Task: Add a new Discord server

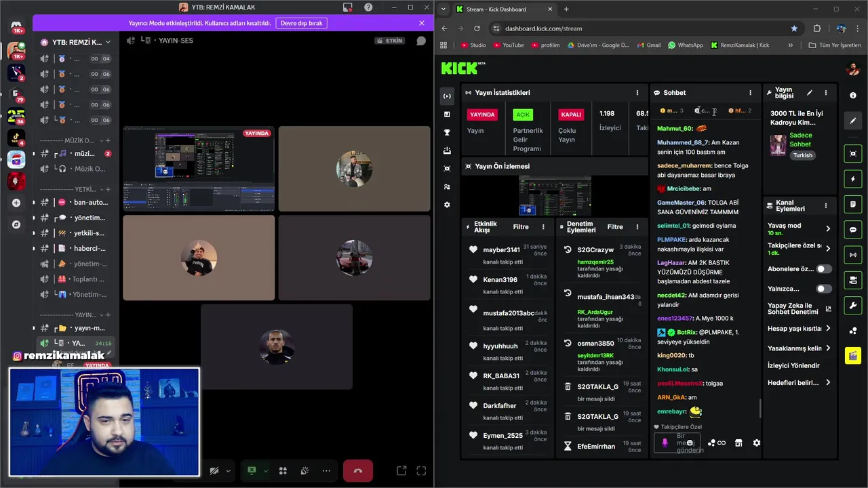Action: point(16,203)
